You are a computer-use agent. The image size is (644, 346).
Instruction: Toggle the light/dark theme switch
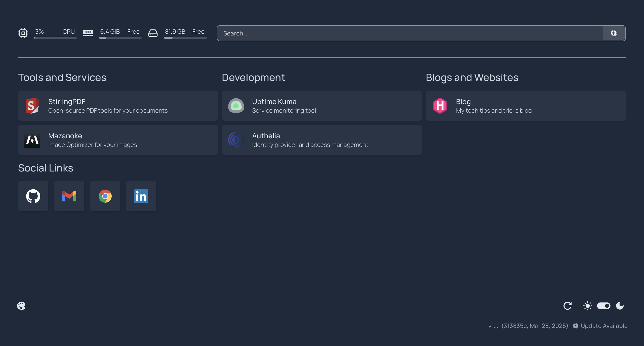pos(604,306)
